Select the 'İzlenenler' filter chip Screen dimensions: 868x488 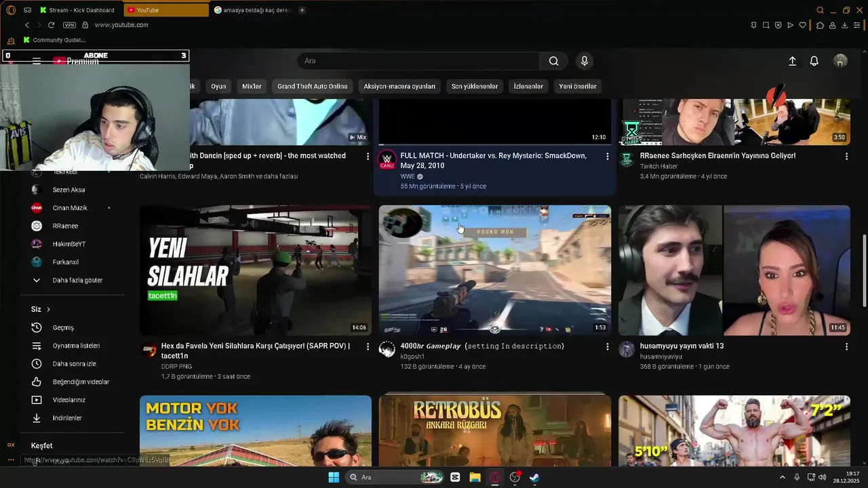coord(528,86)
